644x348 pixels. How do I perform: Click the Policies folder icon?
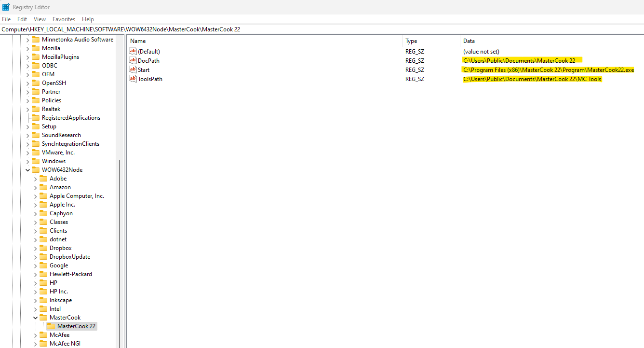pyautogui.click(x=36, y=100)
